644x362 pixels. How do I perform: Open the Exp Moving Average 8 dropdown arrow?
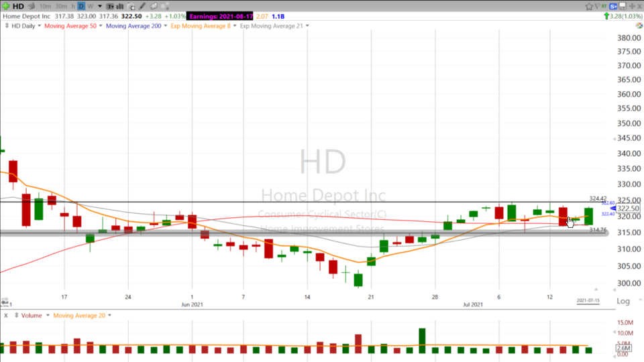pos(235,26)
